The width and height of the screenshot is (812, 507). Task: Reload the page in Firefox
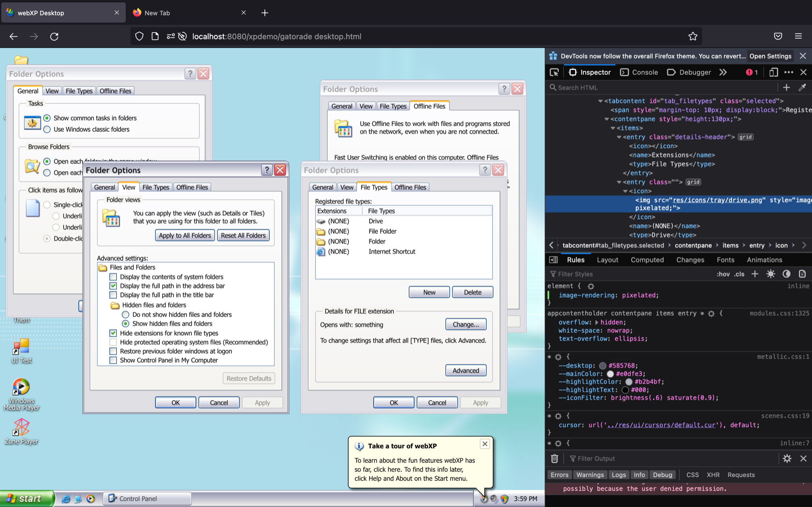(x=54, y=37)
